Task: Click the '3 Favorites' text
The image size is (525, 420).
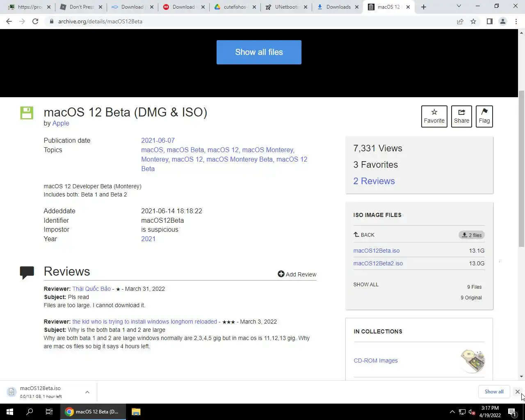Action: pyautogui.click(x=376, y=165)
